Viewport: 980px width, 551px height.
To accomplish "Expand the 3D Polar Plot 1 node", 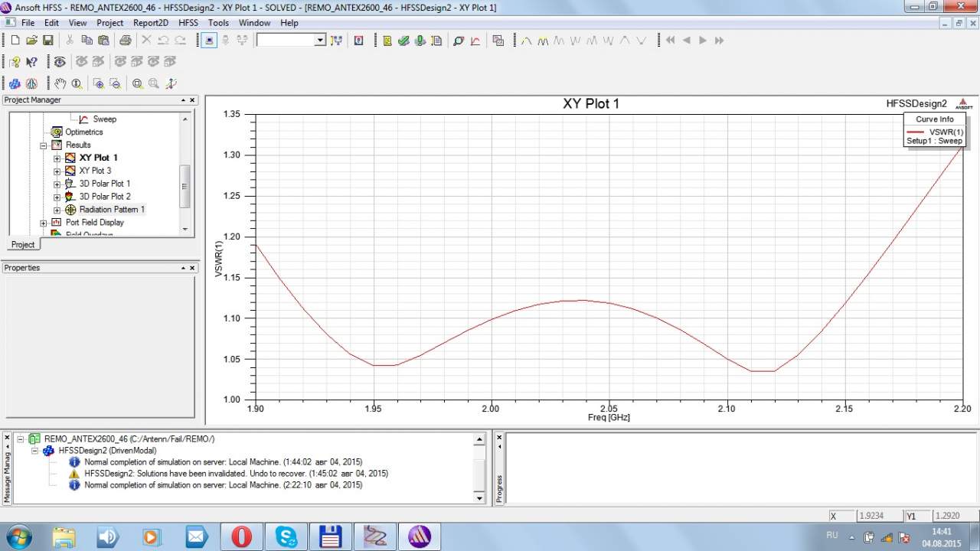I will click(57, 184).
